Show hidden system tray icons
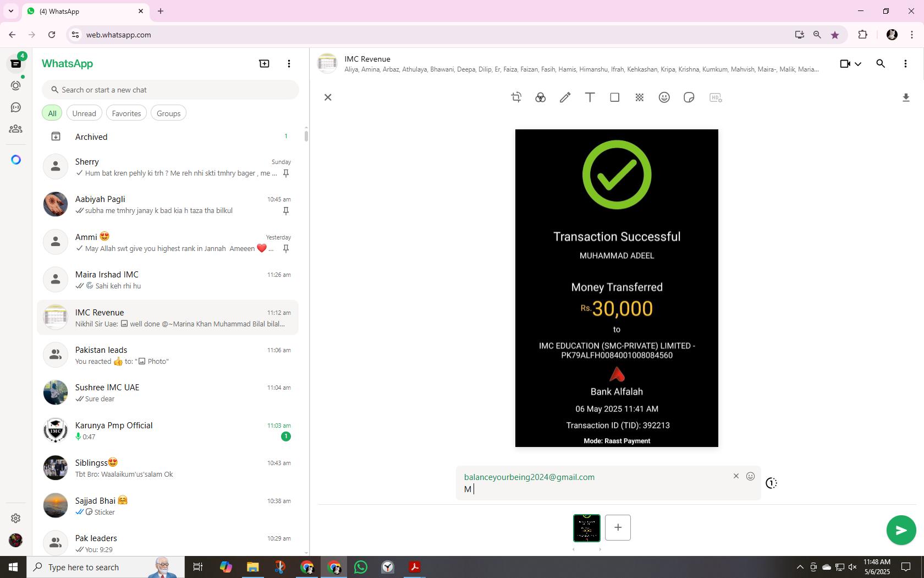The height and width of the screenshot is (578, 924). 800,567
